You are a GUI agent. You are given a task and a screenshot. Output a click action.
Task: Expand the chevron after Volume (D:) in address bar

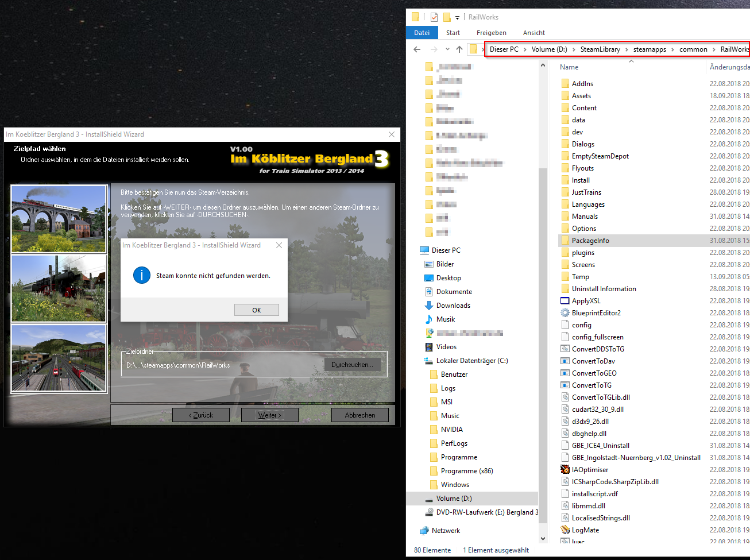click(574, 49)
